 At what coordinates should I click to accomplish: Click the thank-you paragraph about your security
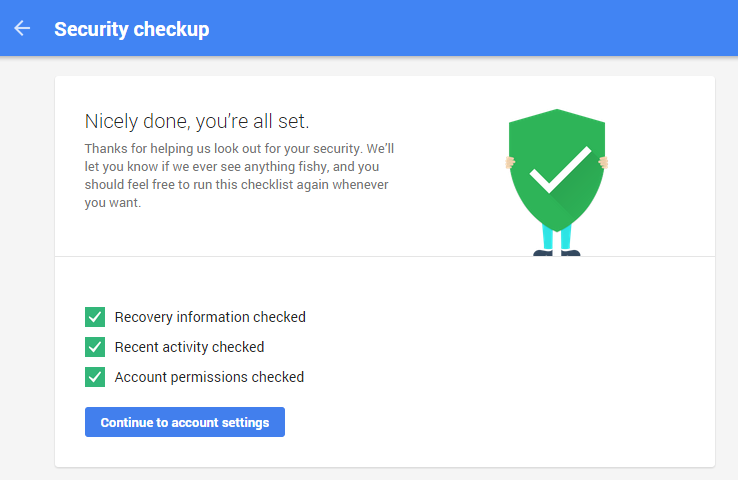(x=239, y=176)
